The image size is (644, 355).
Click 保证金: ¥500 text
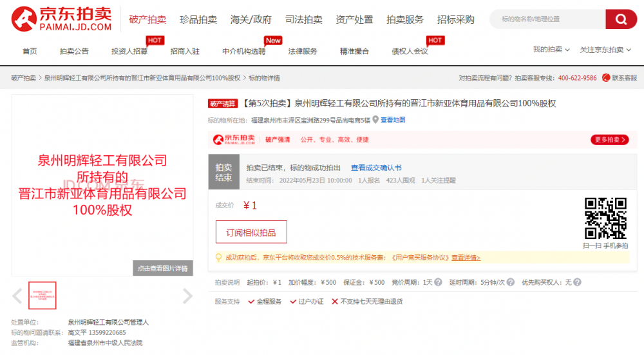pyautogui.click(x=364, y=282)
